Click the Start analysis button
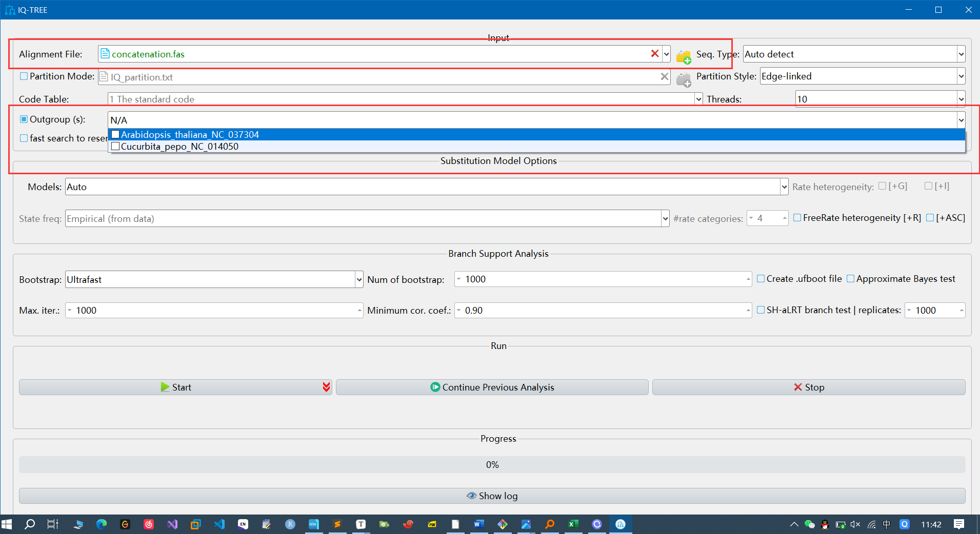 click(x=175, y=387)
